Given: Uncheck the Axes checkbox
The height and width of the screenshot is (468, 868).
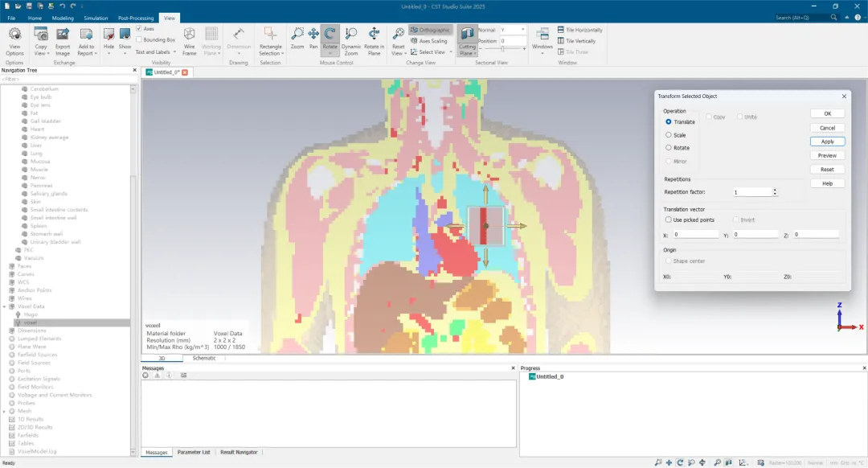Looking at the screenshot, I should pos(139,29).
